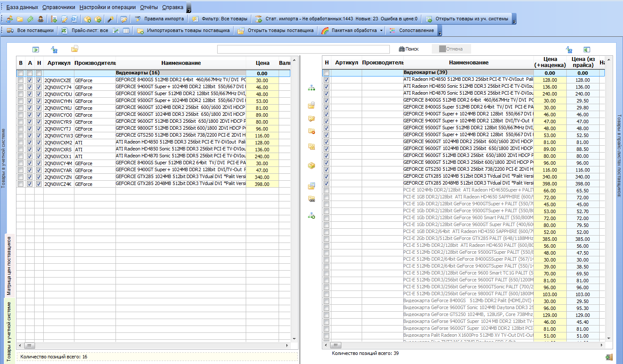The height and width of the screenshot is (364, 623).
Task: Expand overflow chevron after Справка menu
Action: pyautogui.click(x=189, y=8)
